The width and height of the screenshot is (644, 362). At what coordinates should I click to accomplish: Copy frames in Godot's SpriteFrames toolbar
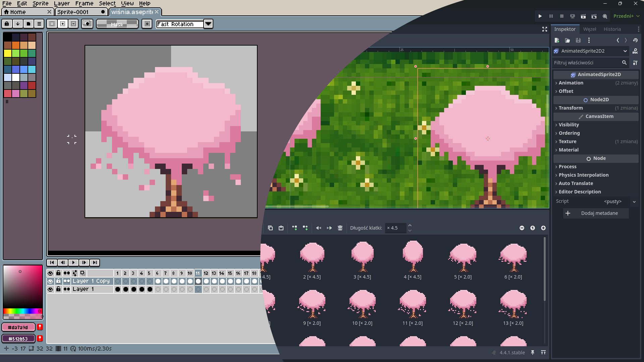pos(270,228)
